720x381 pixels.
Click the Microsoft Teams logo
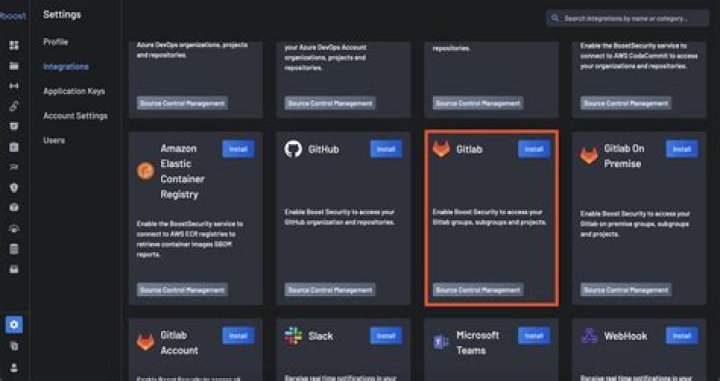click(x=441, y=342)
